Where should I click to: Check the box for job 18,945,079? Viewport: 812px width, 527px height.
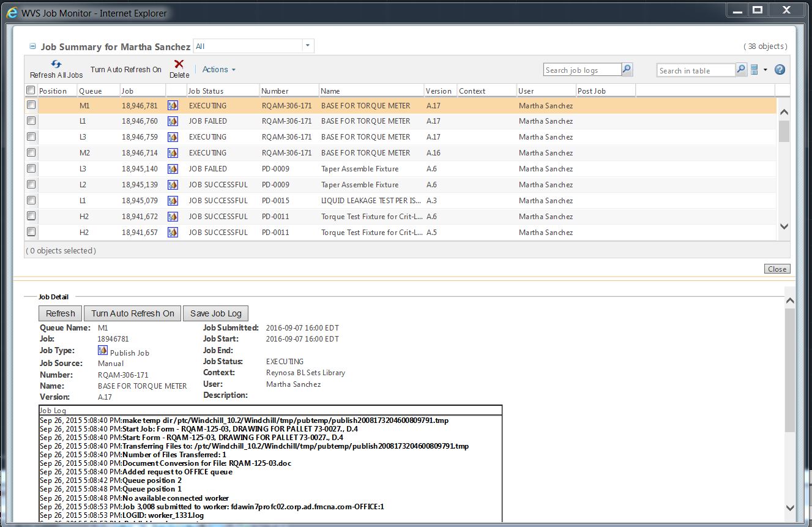point(31,200)
